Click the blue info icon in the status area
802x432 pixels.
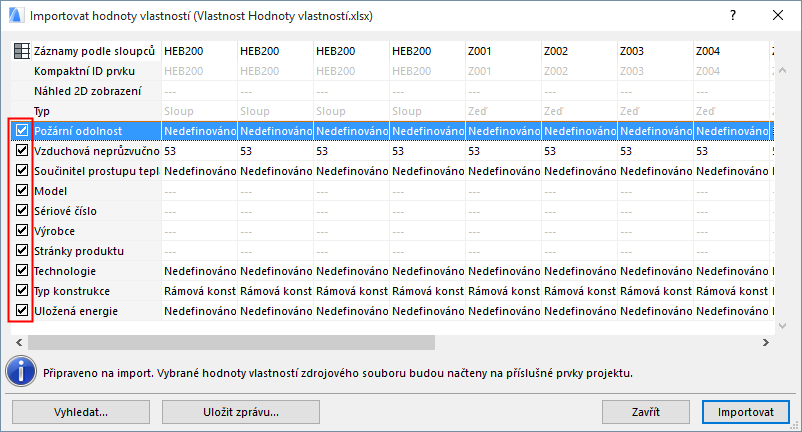[21, 372]
